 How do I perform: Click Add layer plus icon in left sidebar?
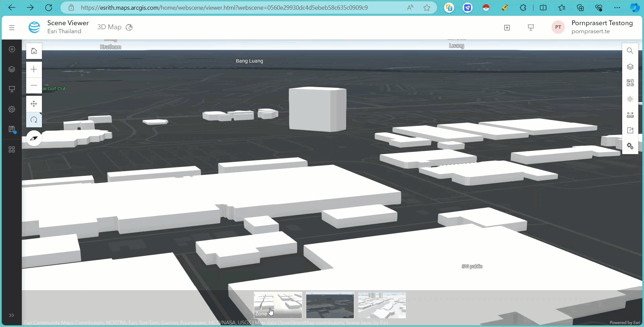click(x=12, y=49)
